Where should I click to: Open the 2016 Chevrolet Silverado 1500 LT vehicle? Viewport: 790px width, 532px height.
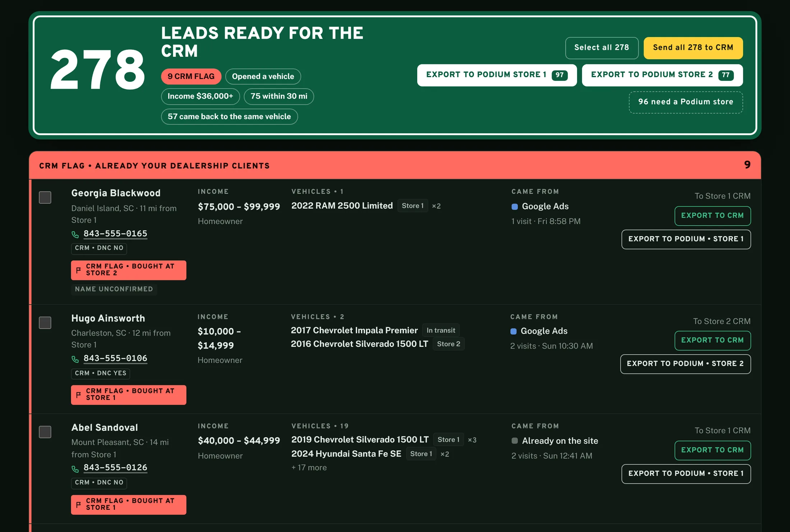tap(359, 344)
